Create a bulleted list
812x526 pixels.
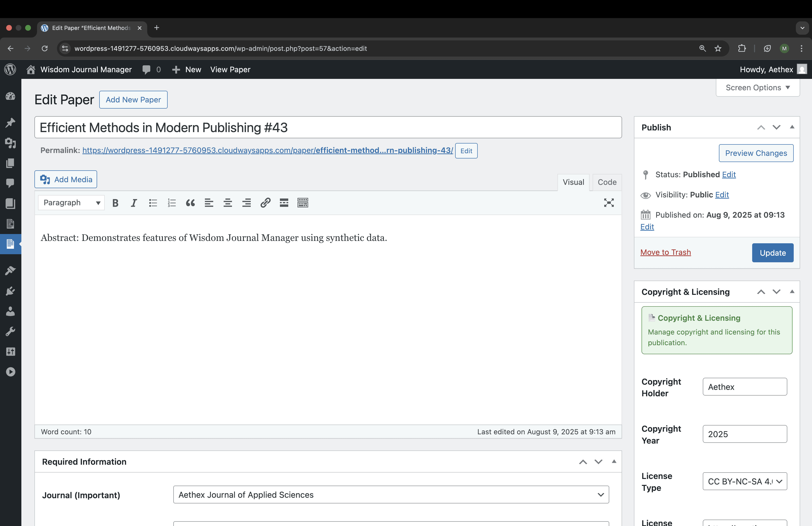coord(153,203)
